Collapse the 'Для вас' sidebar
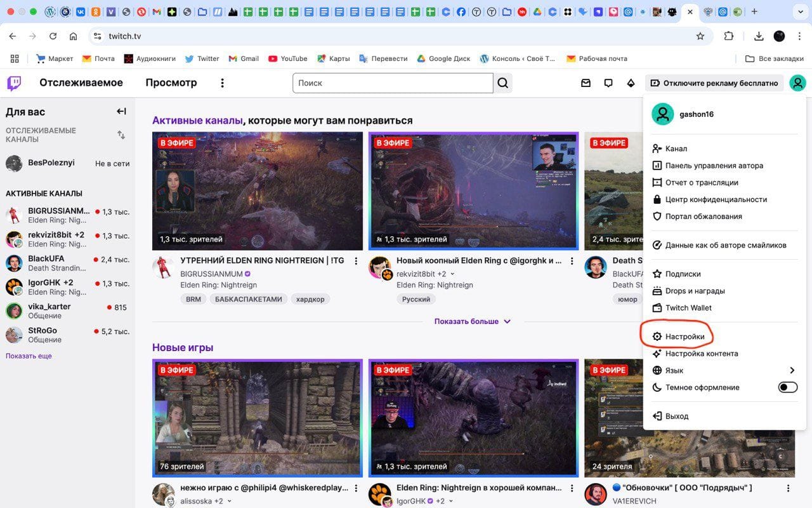The height and width of the screenshot is (508, 812). [121, 112]
